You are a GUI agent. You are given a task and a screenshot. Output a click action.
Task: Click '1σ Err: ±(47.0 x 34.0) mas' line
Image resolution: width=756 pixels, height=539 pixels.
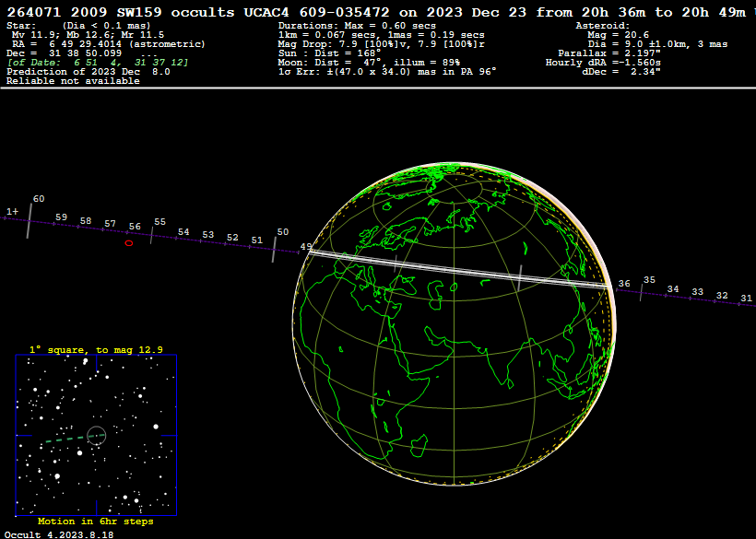[387, 71]
